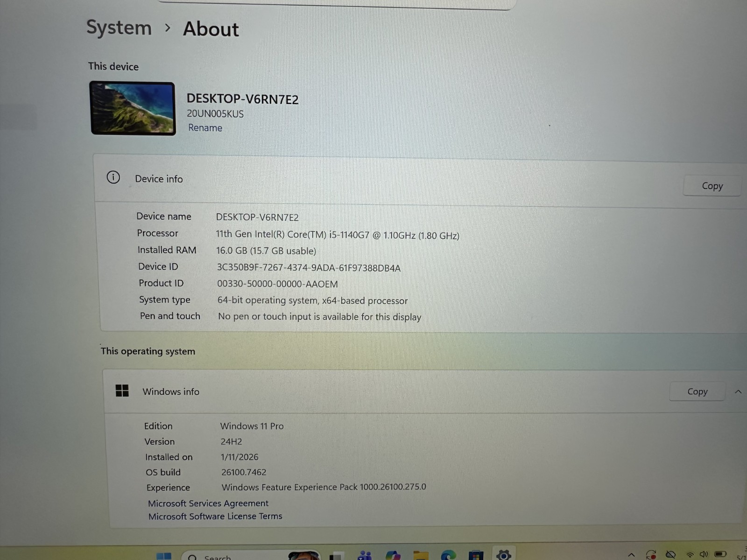The width and height of the screenshot is (747, 560).
Task: Open Microsoft Store from the taskbar
Action: [x=476, y=555]
